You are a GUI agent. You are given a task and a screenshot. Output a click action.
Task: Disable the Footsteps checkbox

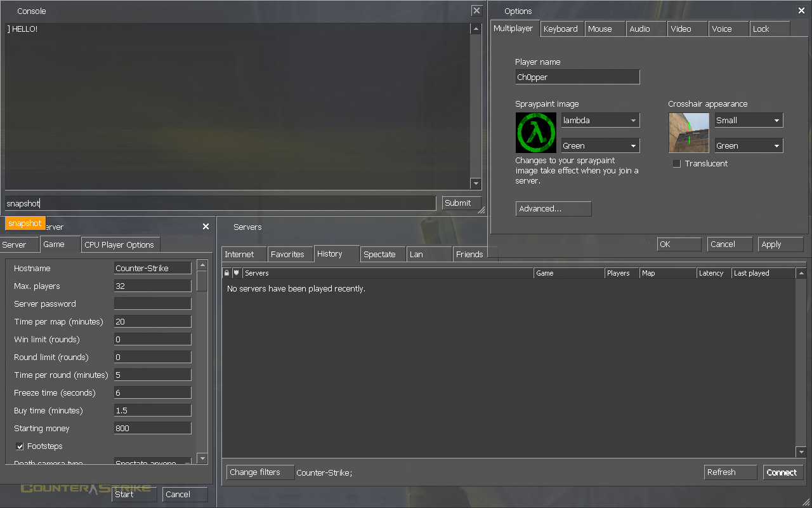(x=20, y=446)
